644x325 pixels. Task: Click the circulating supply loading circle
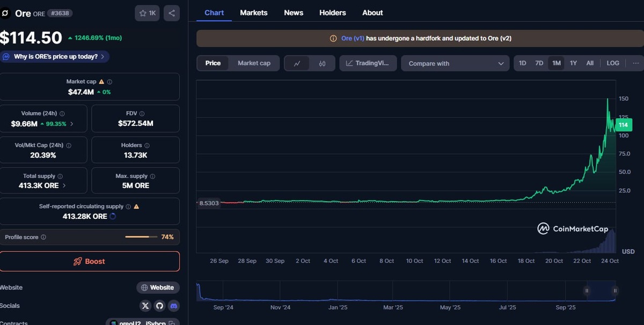pyautogui.click(x=113, y=217)
